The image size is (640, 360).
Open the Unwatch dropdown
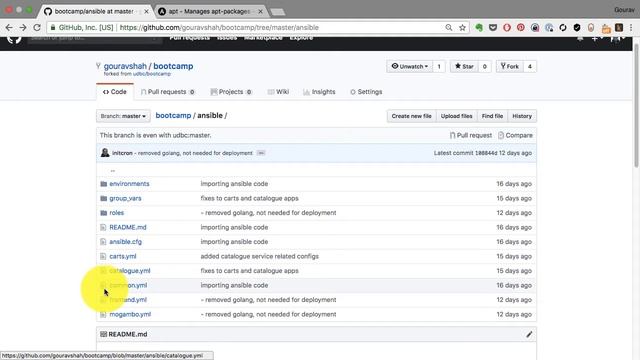pos(409,67)
